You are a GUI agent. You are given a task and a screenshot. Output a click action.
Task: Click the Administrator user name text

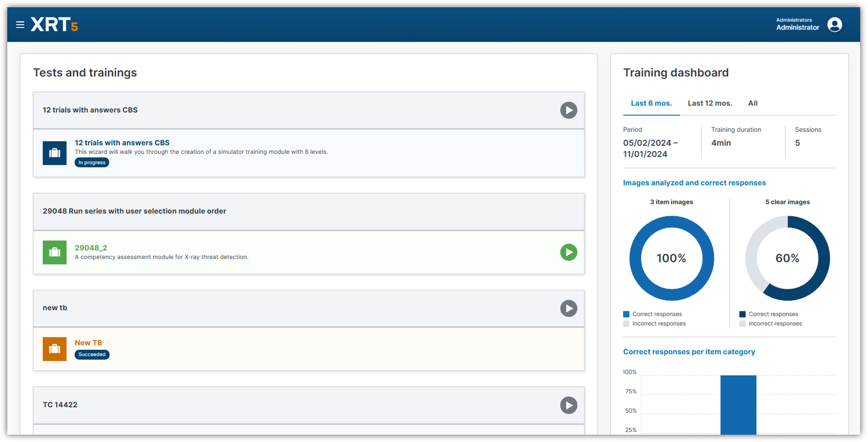[x=798, y=28]
